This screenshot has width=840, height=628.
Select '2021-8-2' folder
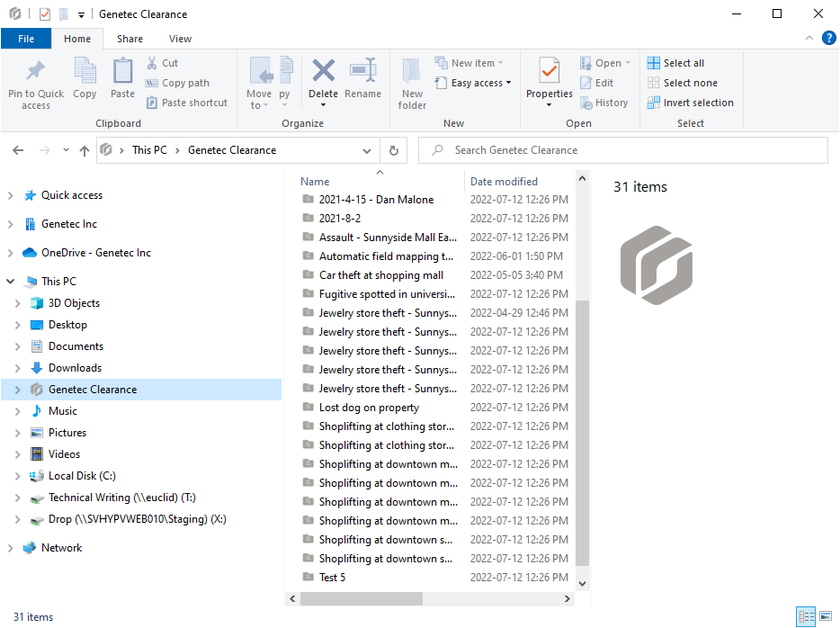click(340, 219)
